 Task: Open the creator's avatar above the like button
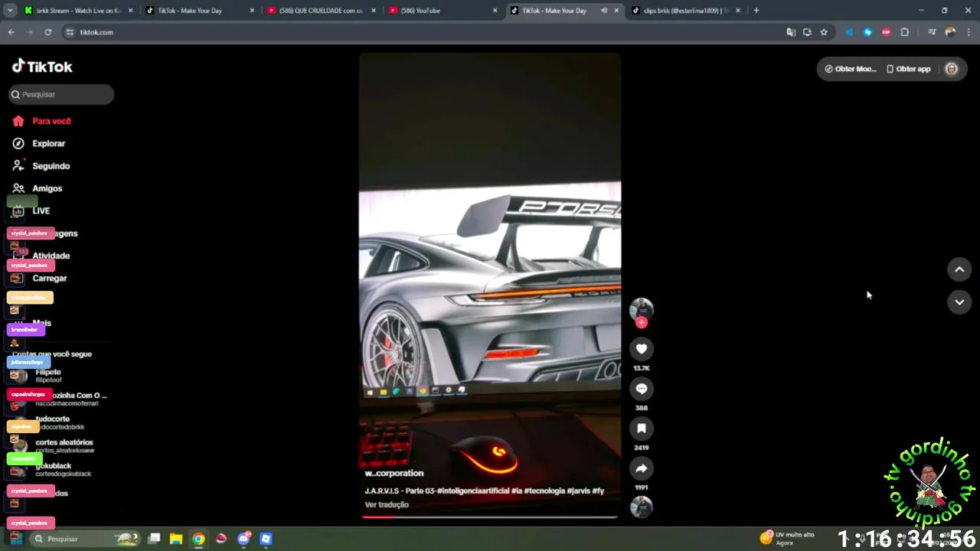coord(642,308)
